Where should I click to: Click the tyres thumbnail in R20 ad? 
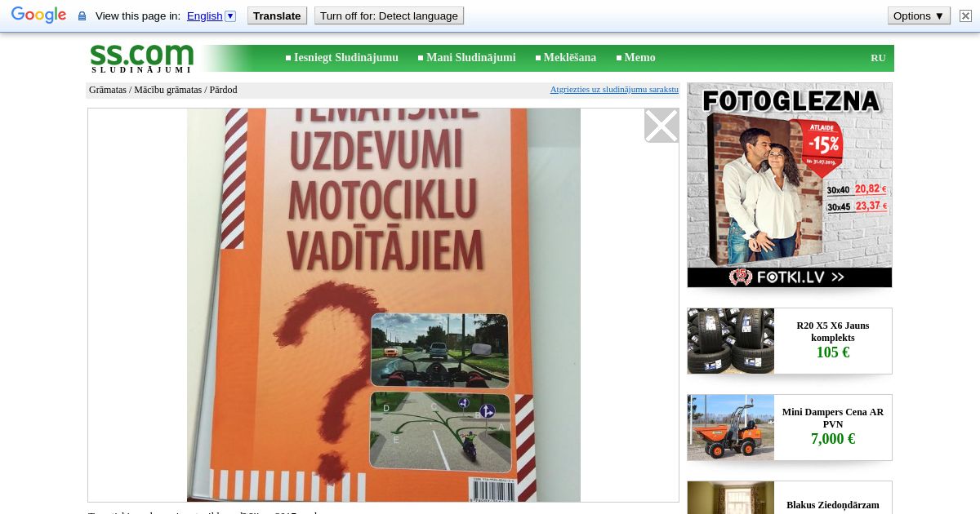[x=731, y=341]
